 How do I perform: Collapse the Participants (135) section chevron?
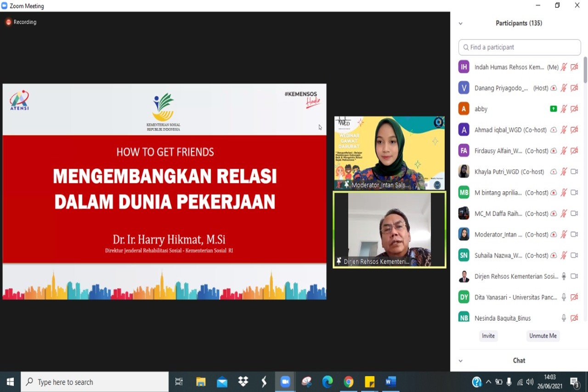[x=460, y=23]
